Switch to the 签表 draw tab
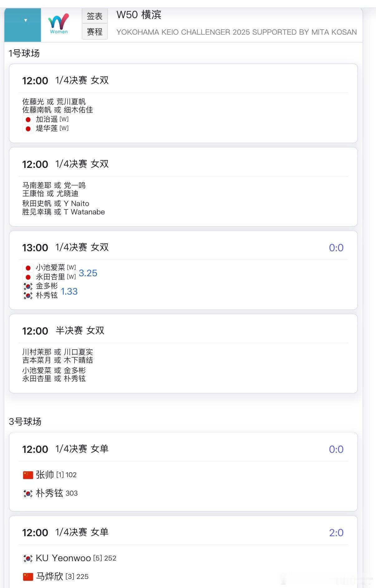Screen dimensions: 376x588 point(94,16)
